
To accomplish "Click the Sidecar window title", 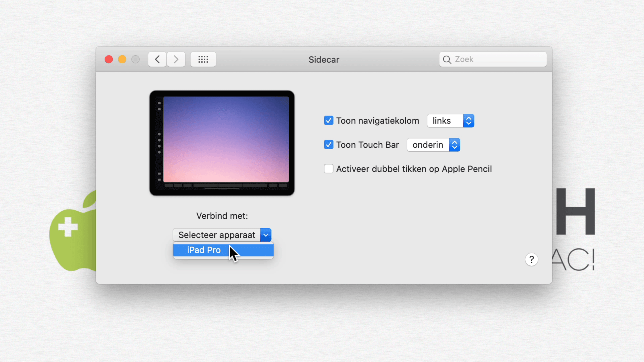I will pos(324,60).
